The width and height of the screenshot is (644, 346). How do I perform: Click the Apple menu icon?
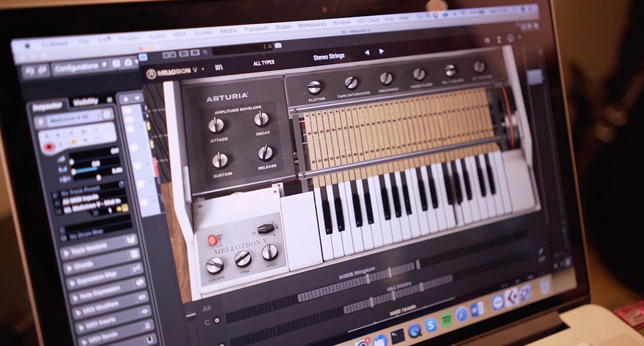click(27, 45)
